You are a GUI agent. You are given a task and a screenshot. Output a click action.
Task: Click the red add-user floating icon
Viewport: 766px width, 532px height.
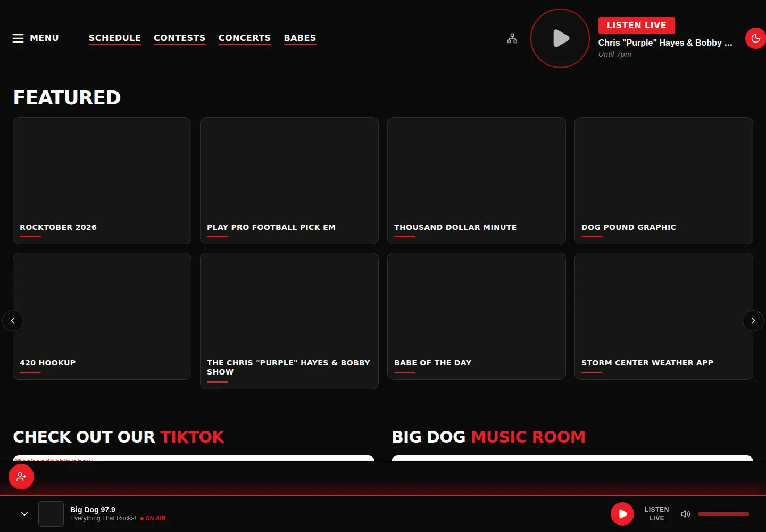(21, 477)
